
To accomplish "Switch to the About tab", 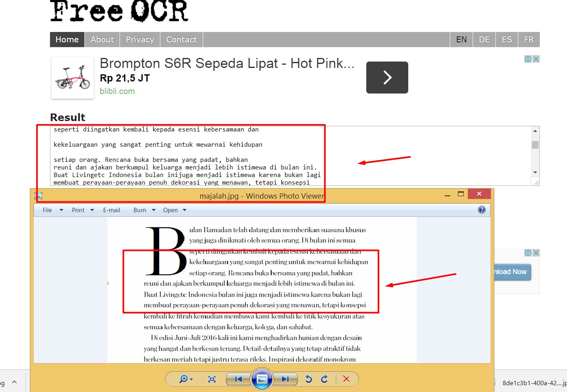I will (x=102, y=39).
